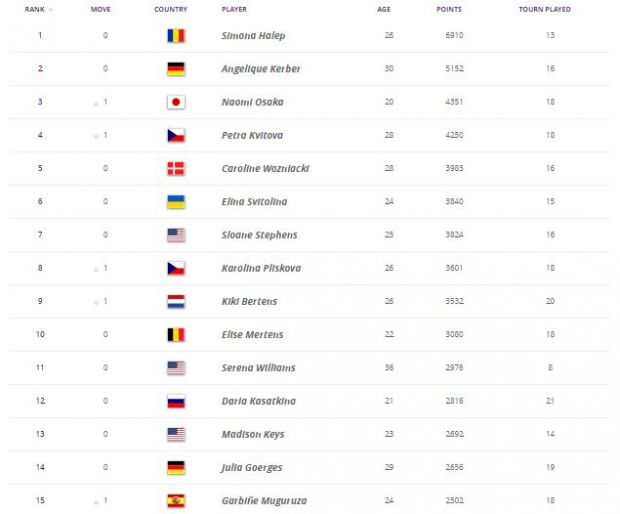Click the MOVE column header
620x514 pixels.
click(100, 9)
